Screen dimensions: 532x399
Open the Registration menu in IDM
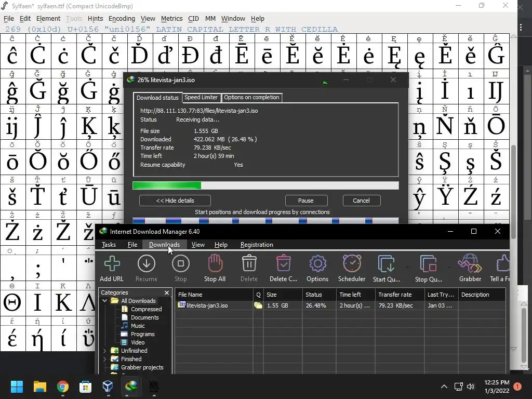pyautogui.click(x=257, y=245)
